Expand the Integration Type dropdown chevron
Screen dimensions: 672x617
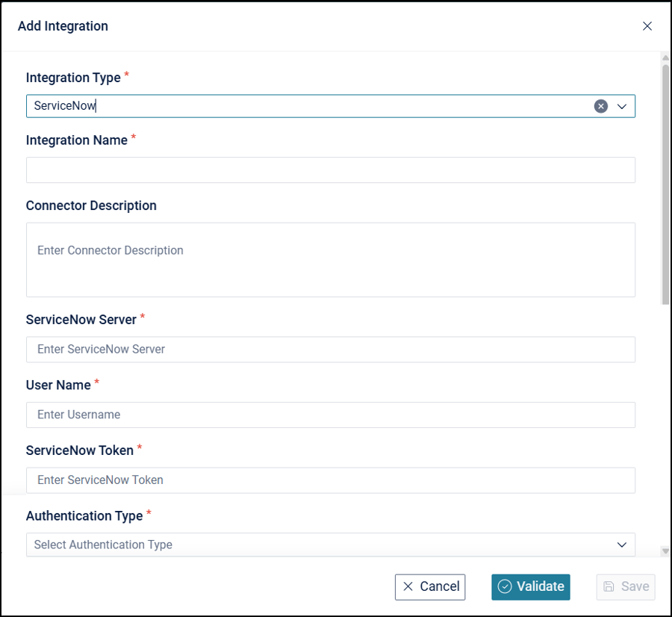pos(621,106)
